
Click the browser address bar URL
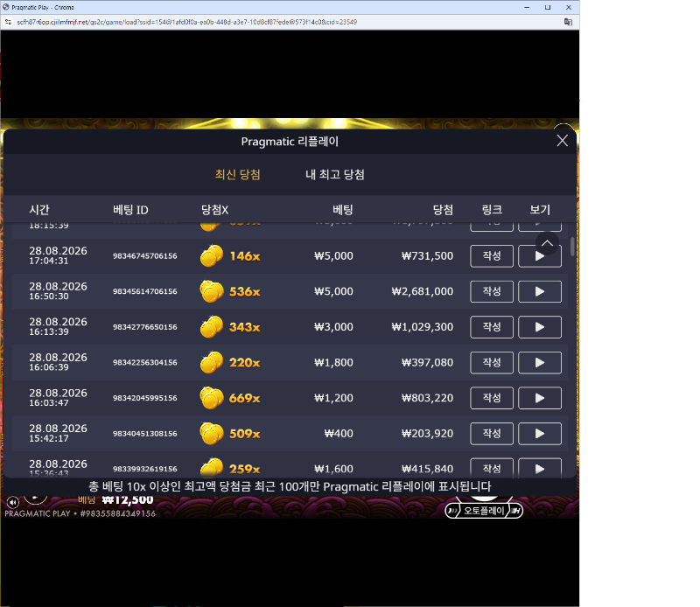point(186,22)
